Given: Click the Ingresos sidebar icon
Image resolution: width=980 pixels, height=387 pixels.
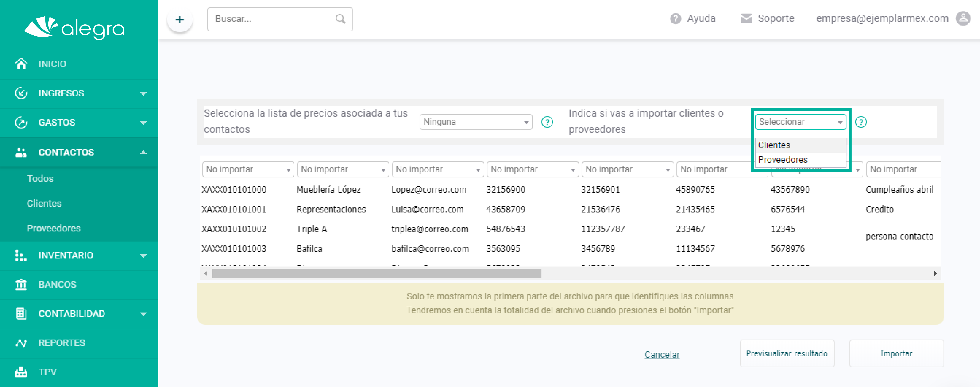Looking at the screenshot, I should pyautogui.click(x=21, y=93).
